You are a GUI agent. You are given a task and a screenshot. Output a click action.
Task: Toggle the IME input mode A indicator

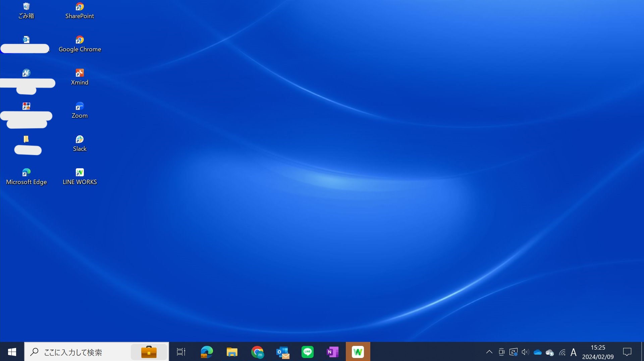point(574,352)
